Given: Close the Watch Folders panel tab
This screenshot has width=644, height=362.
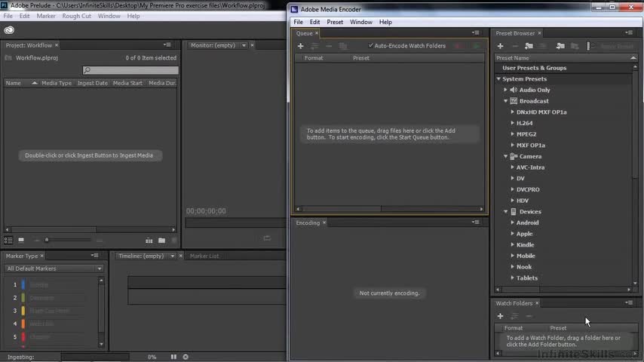Looking at the screenshot, I should point(537,303).
